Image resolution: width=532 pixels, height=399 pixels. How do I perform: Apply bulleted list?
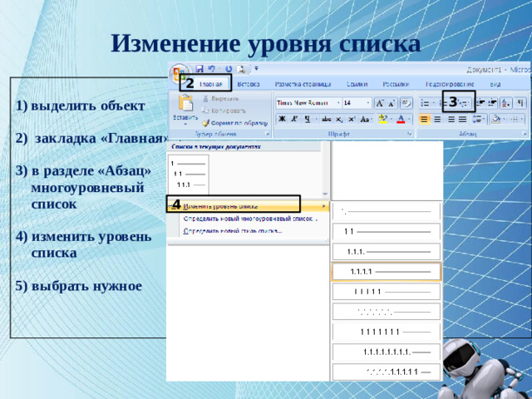pos(425,103)
